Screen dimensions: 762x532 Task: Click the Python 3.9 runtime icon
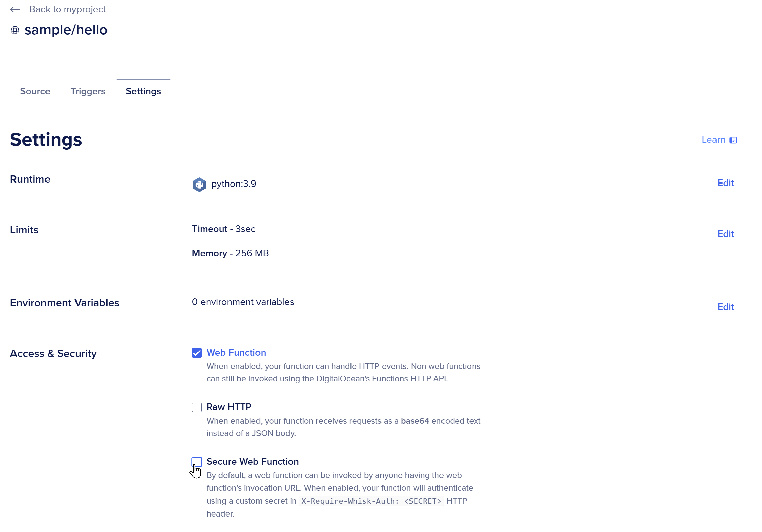[x=199, y=184]
